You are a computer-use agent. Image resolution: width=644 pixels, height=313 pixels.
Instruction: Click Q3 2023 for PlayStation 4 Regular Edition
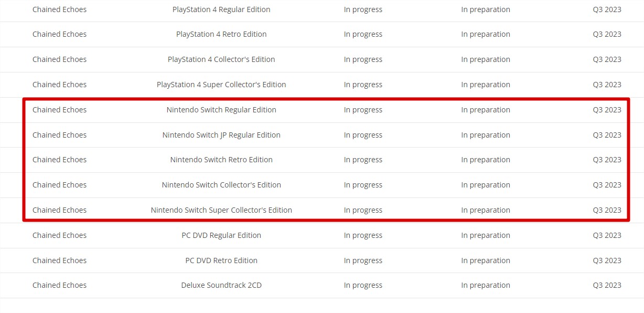pyautogui.click(x=607, y=9)
